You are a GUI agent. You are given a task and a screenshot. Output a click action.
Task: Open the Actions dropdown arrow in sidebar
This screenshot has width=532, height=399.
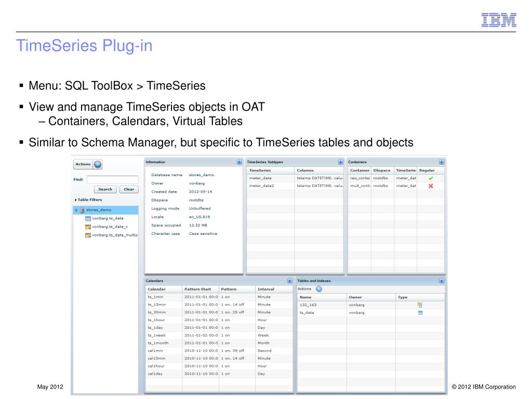(98, 164)
